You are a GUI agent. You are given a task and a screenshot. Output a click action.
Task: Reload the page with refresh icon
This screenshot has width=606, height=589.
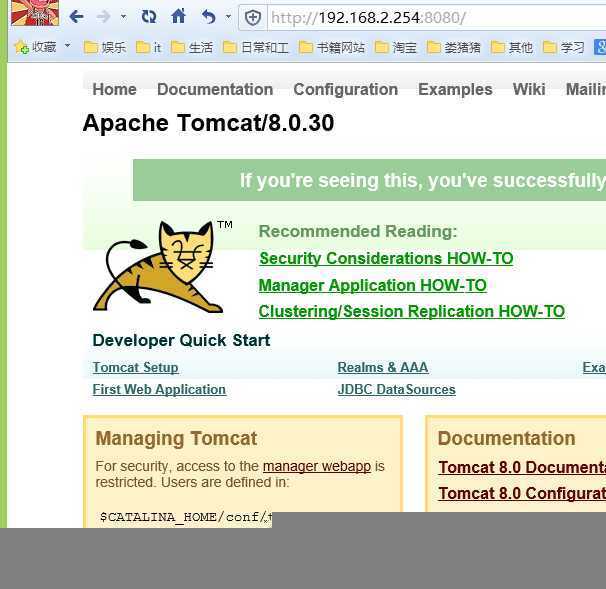(x=149, y=17)
